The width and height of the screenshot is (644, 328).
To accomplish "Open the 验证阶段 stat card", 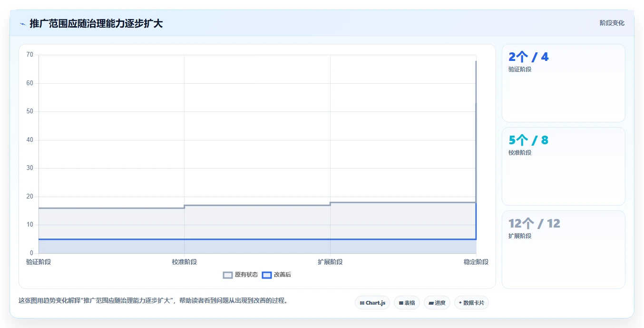I will pos(564,83).
